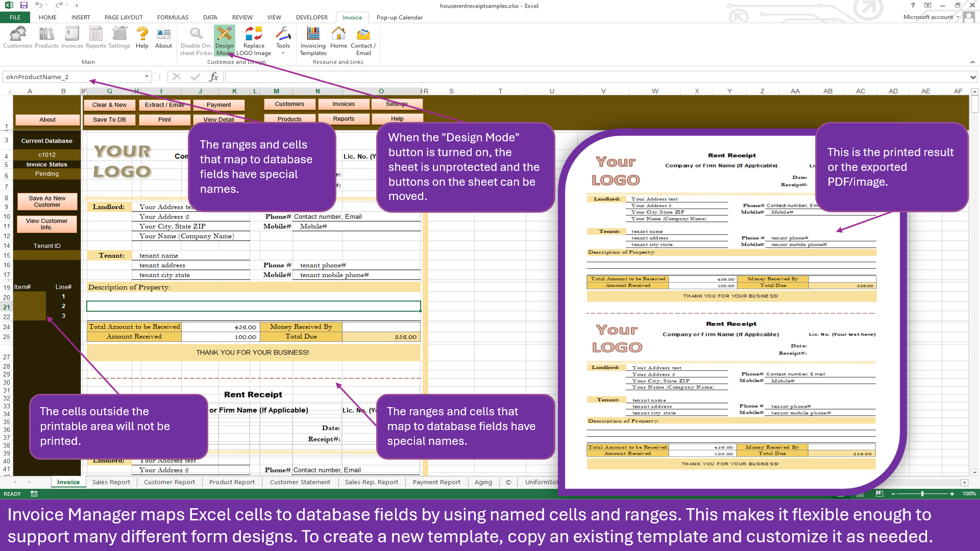Viewport: 980px width, 551px height.
Task: Zoom out with the minus button
Action: pyautogui.click(x=893, y=494)
